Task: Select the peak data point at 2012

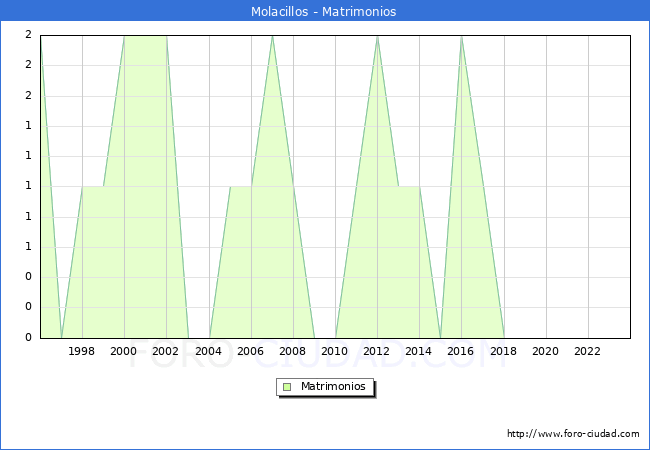Action: tap(377, 36)
